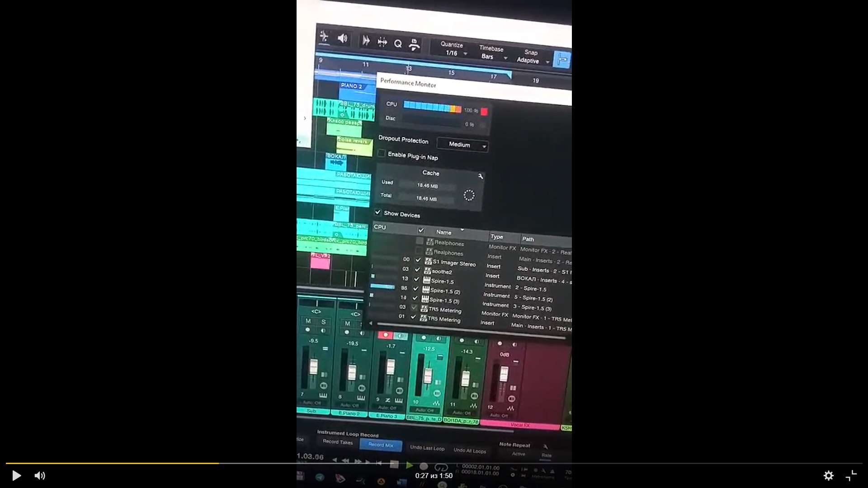
Task: Click the Undo Last Loop button
Action: coord(427,448)
